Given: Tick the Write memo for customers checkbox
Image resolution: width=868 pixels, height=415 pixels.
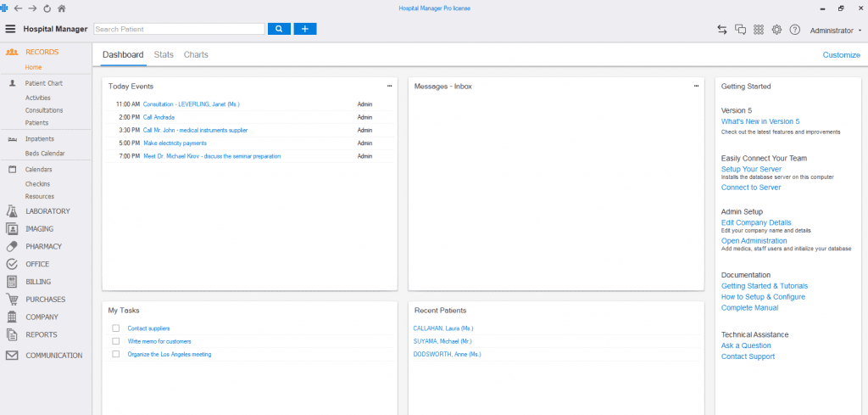Looking at the screenshot, I should [x=116, y=341].
